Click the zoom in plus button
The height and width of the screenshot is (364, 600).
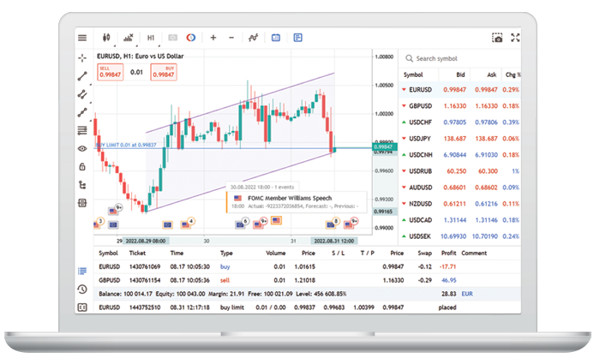[x=213, y=38]
